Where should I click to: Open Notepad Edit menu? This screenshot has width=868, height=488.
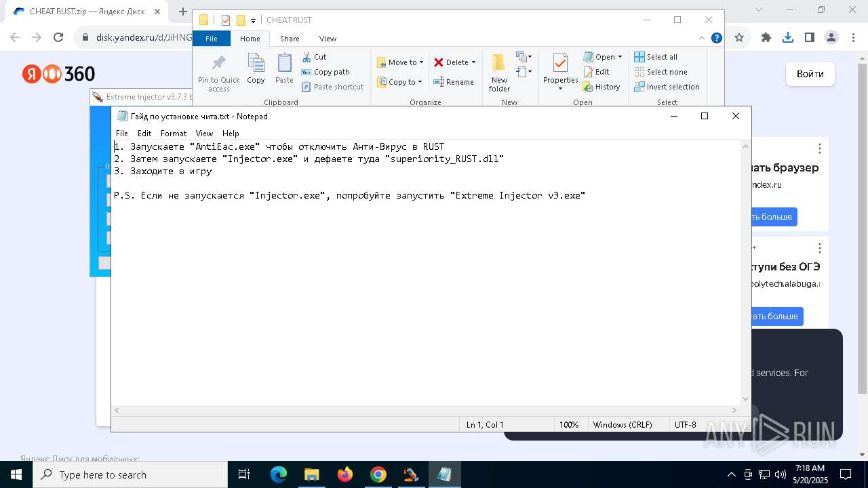[144, 134]
